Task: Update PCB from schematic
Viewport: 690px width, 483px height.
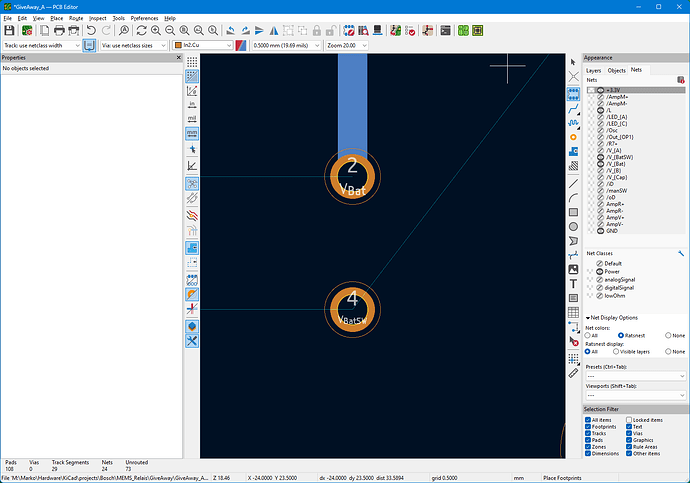Action: (395, 30)
